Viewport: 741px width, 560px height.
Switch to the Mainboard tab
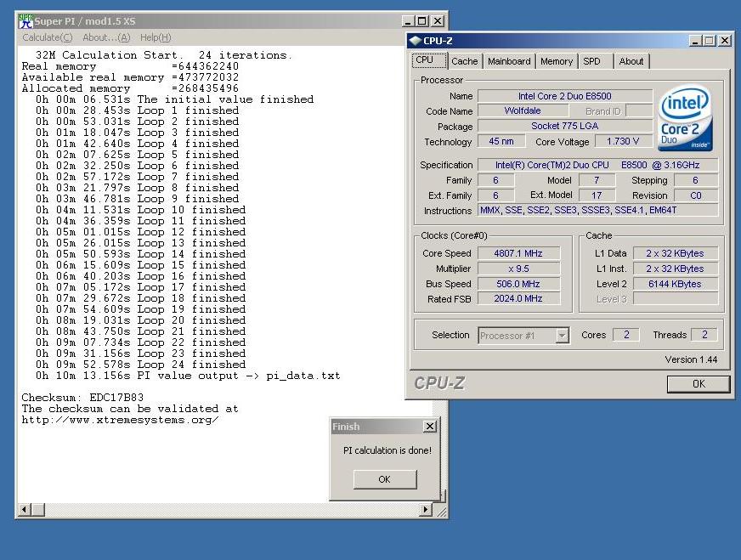coord(509,61)
